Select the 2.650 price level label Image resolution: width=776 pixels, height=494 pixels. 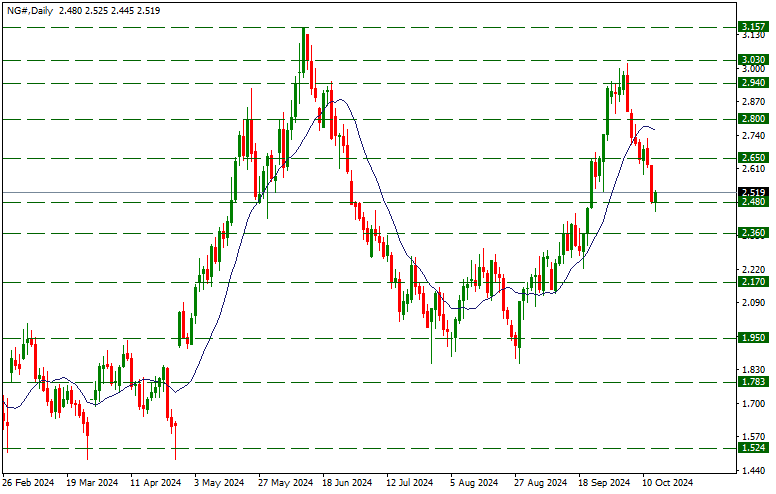753,157
